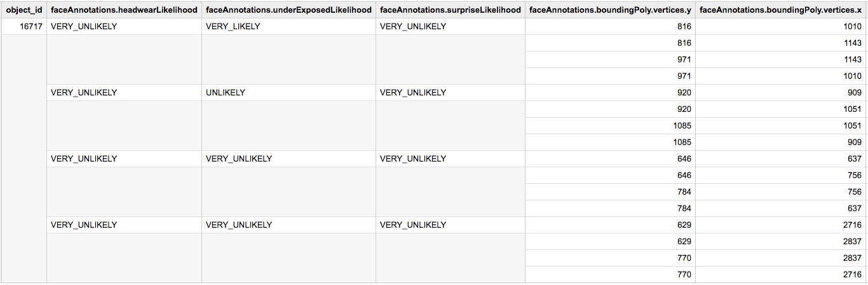This screenshot has height=285, width=868.
Task: Click the UNLIKELY underExposedLikelihood cell
Action: 226,93
